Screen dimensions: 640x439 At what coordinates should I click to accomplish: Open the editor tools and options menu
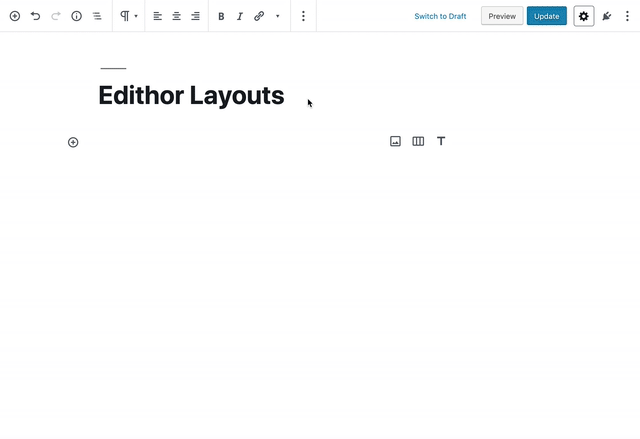pyautogui.click(x=627, y=16)
